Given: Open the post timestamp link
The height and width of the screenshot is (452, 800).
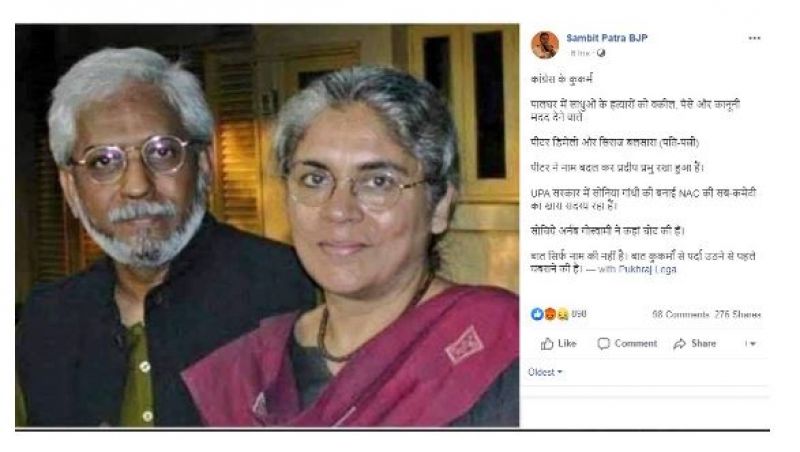Looking at the screenshot, I should (580, 53).
